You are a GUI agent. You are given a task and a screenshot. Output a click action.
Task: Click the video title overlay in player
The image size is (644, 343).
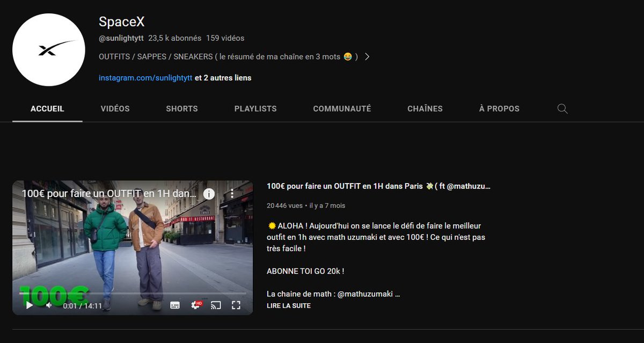(109, 193)
